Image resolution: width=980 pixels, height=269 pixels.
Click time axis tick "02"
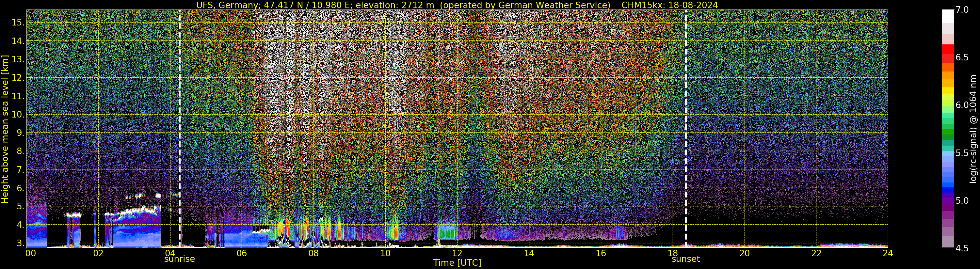[98, 253]
